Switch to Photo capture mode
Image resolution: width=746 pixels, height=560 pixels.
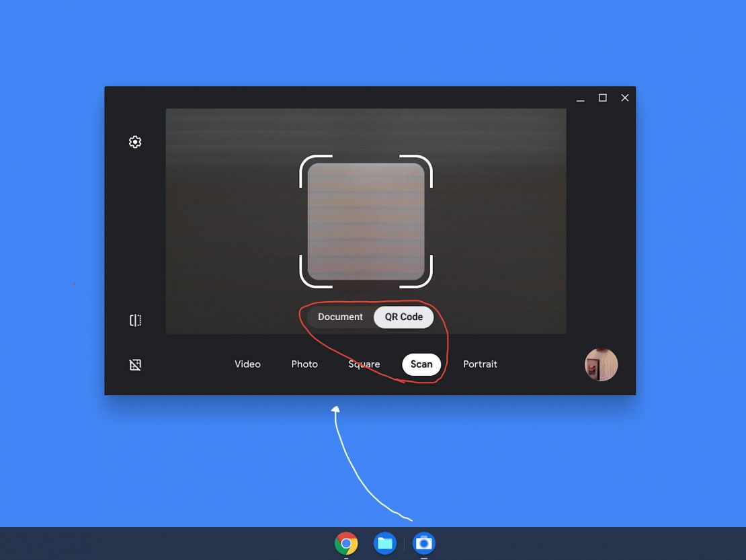(x=304, y=364)
